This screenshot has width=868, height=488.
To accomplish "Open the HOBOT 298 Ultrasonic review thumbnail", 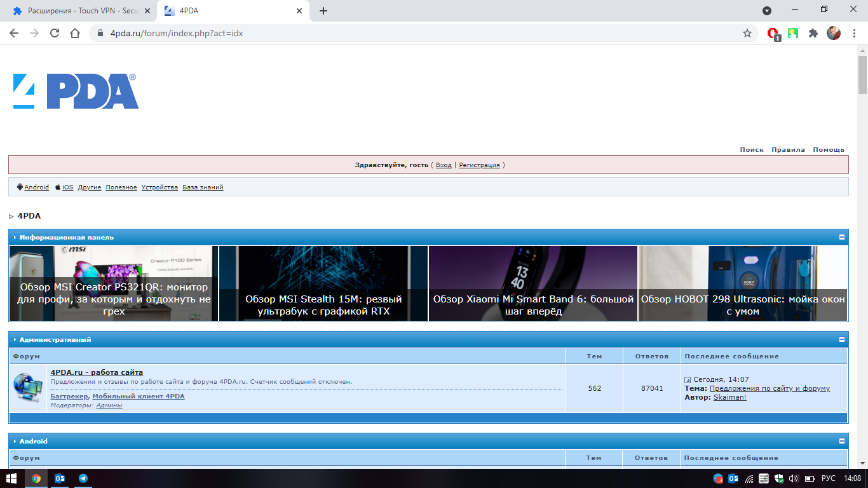I will coord(743,283).
